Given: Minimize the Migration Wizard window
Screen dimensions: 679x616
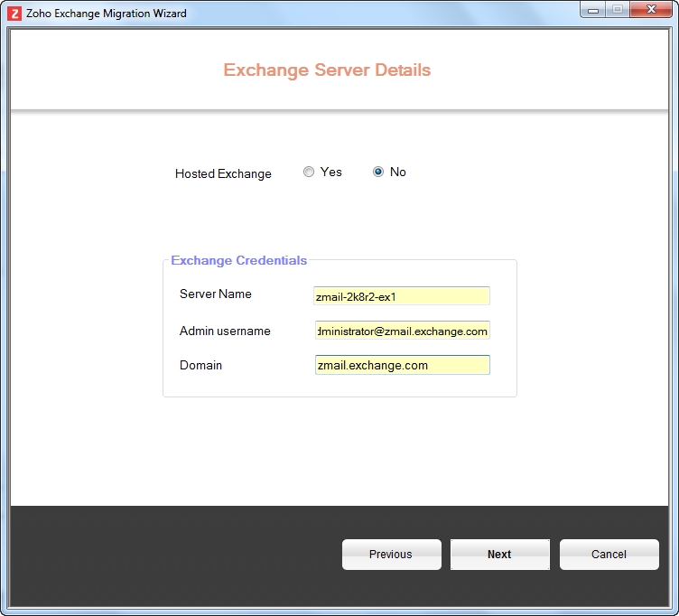Looking at the screenshot, I should point(594,9).
